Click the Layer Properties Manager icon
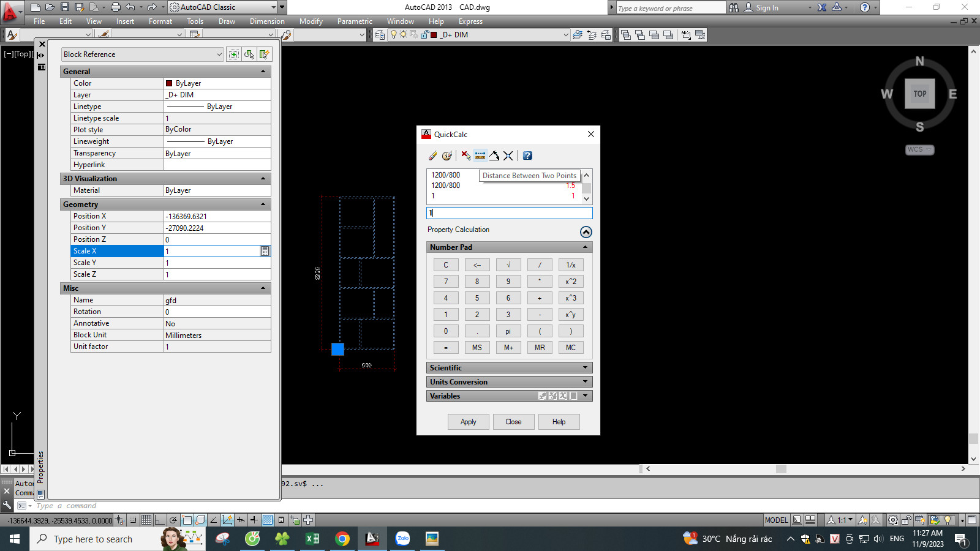Image resolution: width=980 pixels, height=551 pixels. pos(380,35)
